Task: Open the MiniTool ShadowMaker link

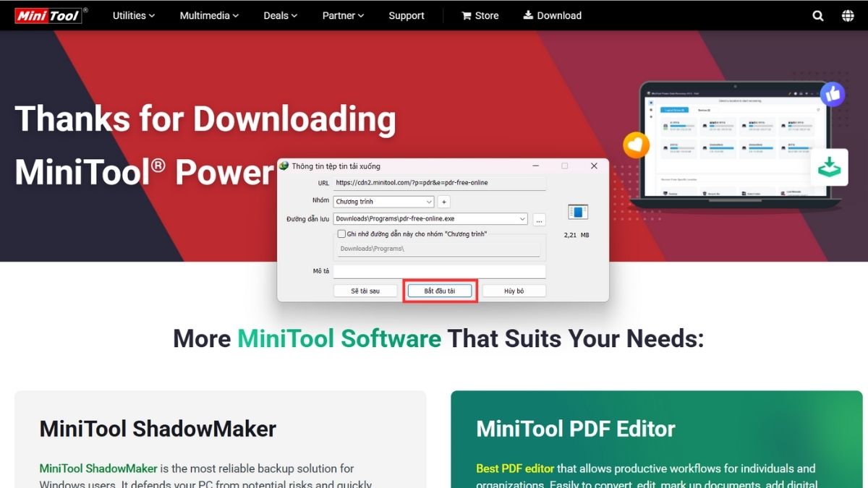Action: coord(98,468)
